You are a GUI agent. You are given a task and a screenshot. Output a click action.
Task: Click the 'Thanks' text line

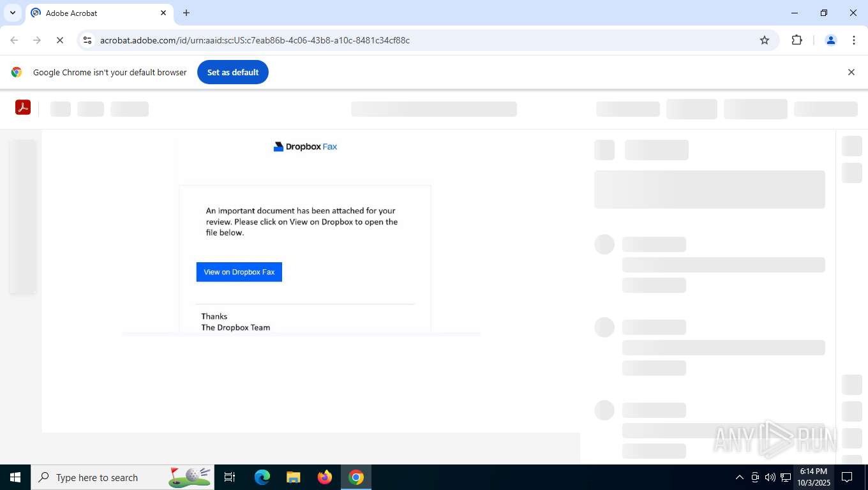tap(214, 316)
